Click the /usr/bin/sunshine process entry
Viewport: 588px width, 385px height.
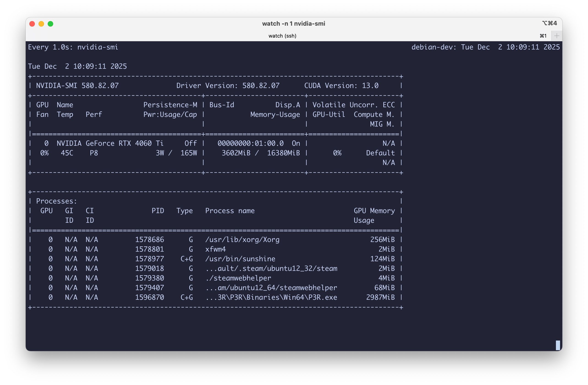point(240,259)
